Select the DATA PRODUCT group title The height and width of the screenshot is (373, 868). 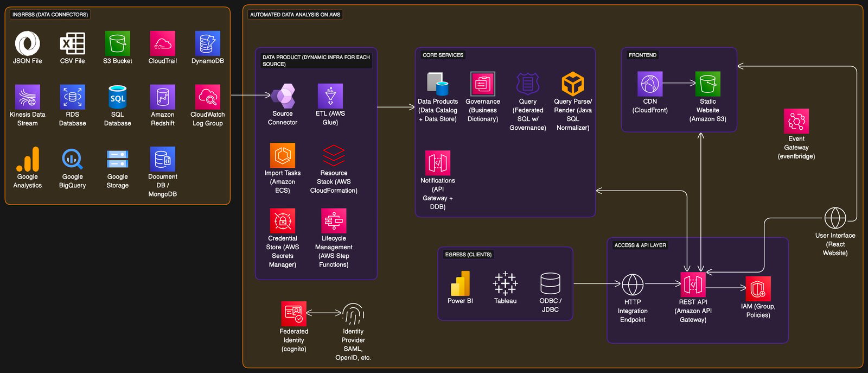click(x=316, y=61)
